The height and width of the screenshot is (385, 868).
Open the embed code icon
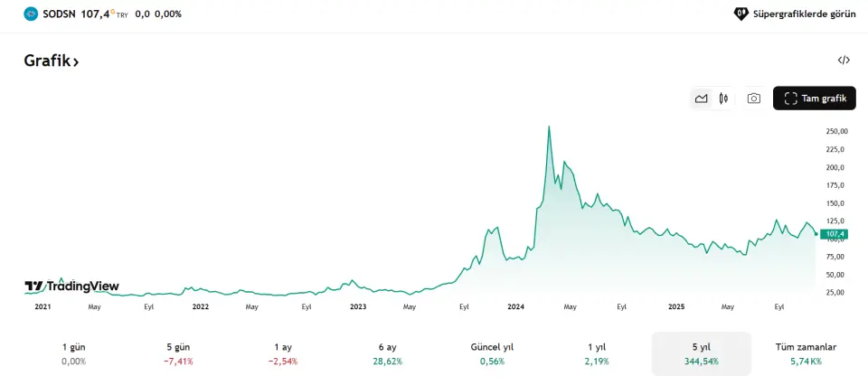[x=844, y=61]
